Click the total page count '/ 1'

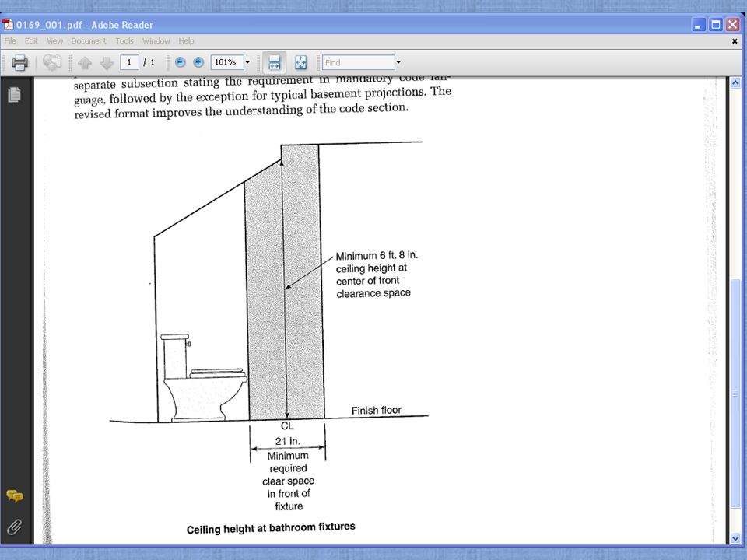149,62
